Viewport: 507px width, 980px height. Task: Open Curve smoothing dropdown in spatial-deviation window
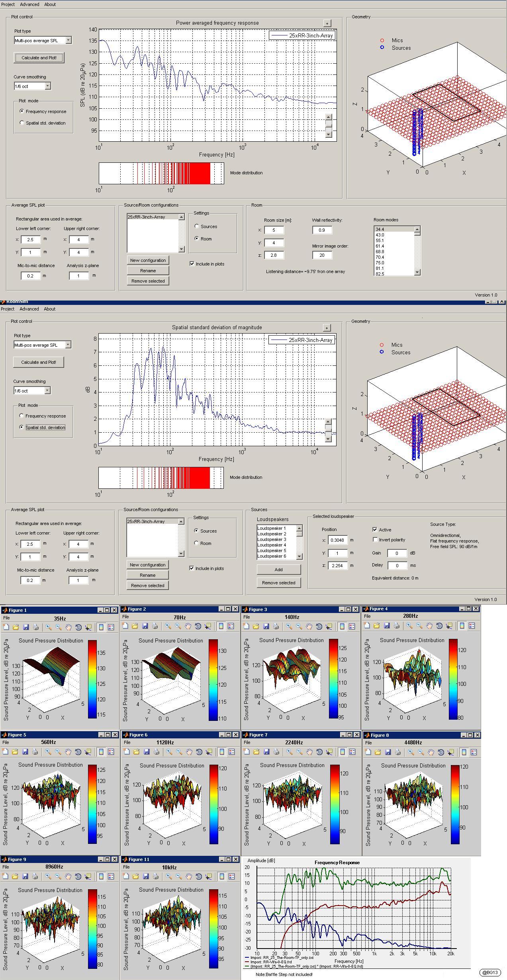click(47, 390)
